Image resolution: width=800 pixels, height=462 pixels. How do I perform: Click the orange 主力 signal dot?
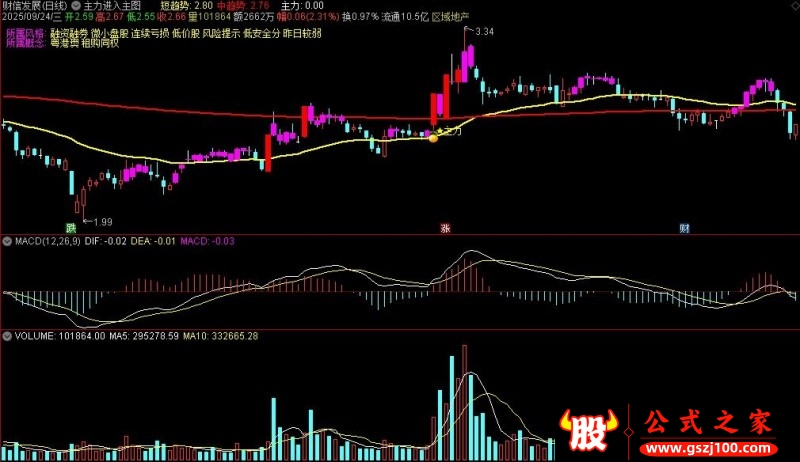coord(433,137)
